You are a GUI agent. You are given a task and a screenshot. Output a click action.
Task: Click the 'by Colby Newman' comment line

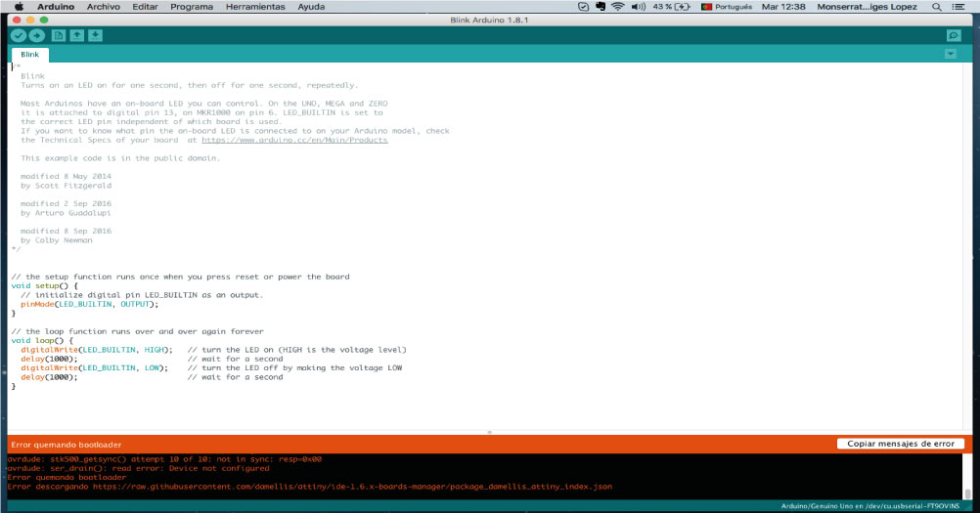coord(57,240)
